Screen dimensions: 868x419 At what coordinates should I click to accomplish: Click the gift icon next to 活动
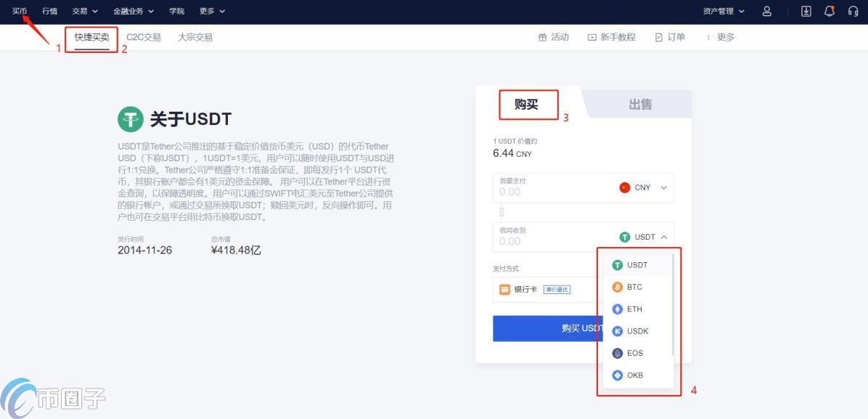543,36
